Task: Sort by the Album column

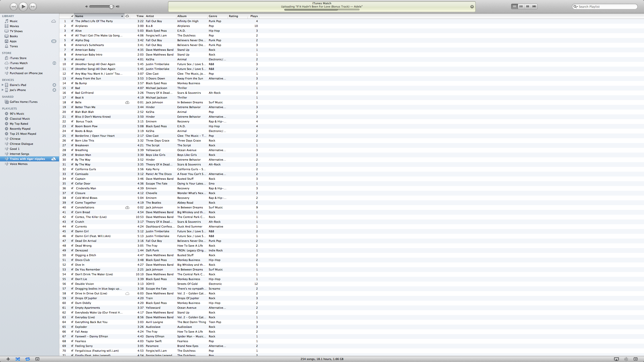Action: tap(192, 16)
